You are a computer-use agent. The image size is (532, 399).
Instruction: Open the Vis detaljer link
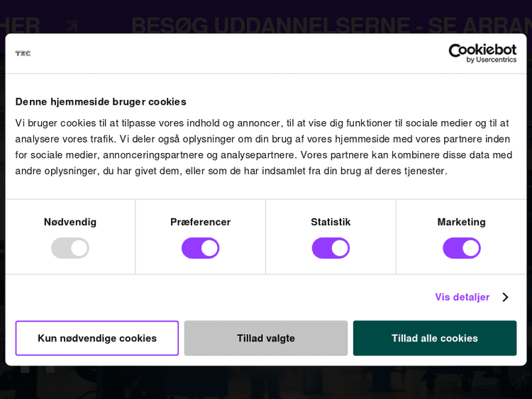[x=462, y=297]
